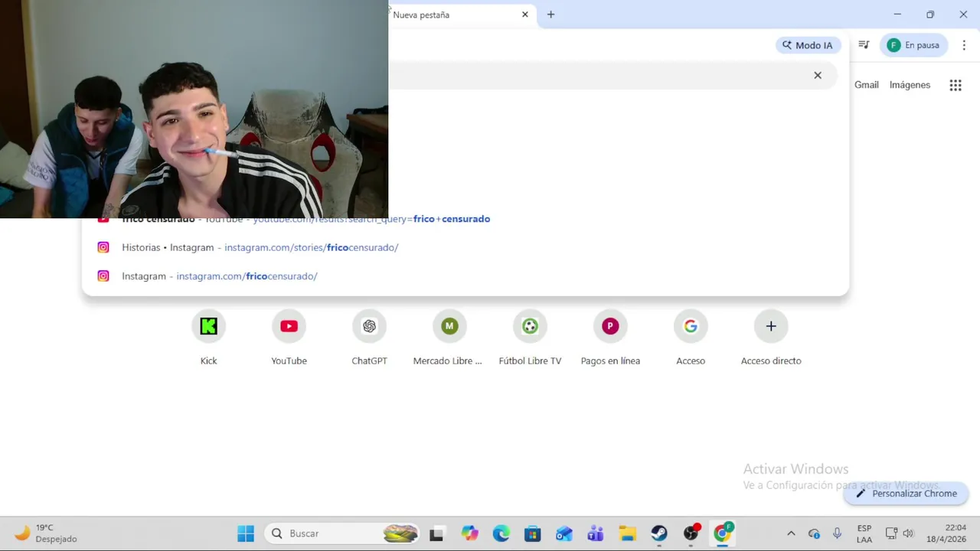This screenshot has width=980, height=551.
Task: Open Steam from the taskbar
Action: [658, 533]
